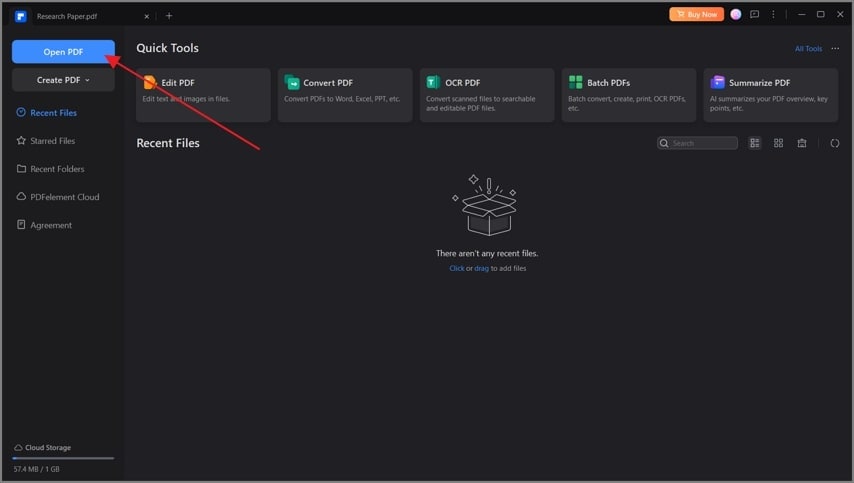854x483 pixels.
Task: Switch to grid thumbnail view in Recent Files
Action: (778, 143)
